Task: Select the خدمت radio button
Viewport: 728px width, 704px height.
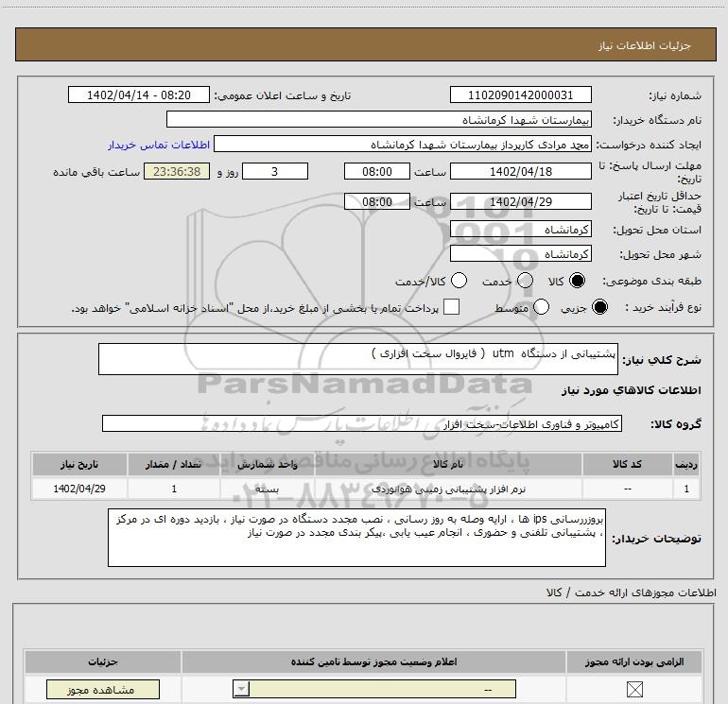Action: [525, 281]
